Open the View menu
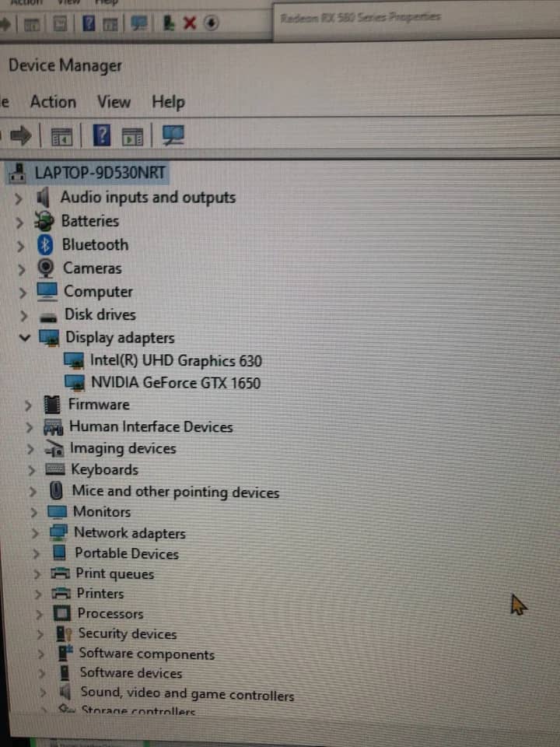Image resolution: width=560 pixels, height=747 pixels. tap(114, 102)
